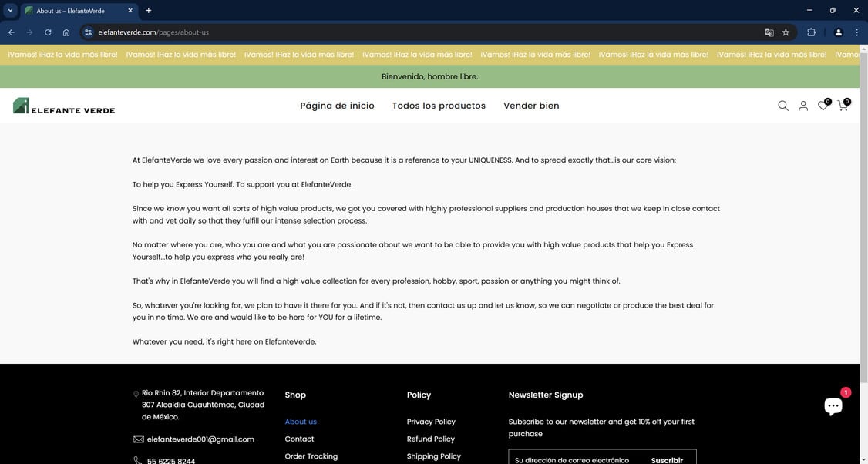Click the 55 6225 8244 phone number

pos(171,461)
